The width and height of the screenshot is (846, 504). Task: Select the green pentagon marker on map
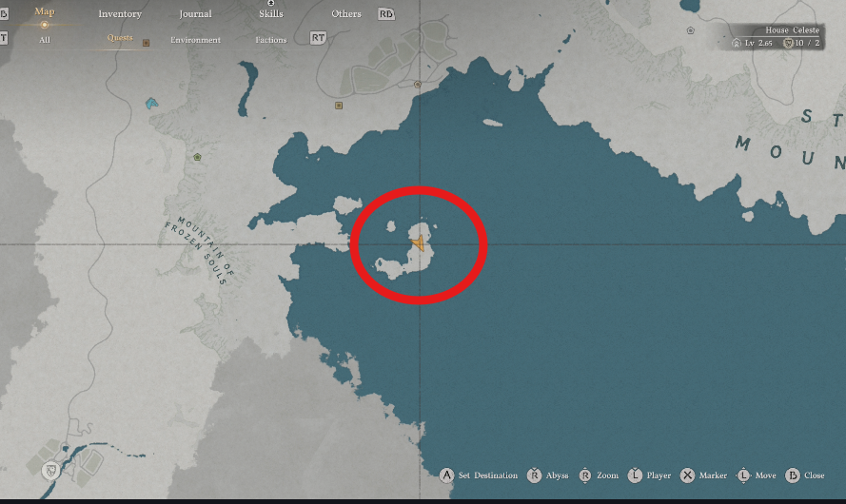[x=198, y=157]
